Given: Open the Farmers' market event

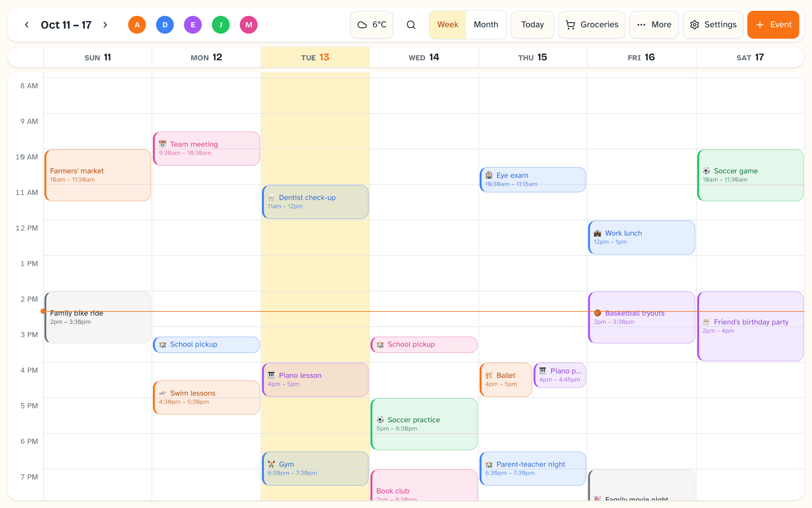Looking at the screenshot, I should (98, 175).
